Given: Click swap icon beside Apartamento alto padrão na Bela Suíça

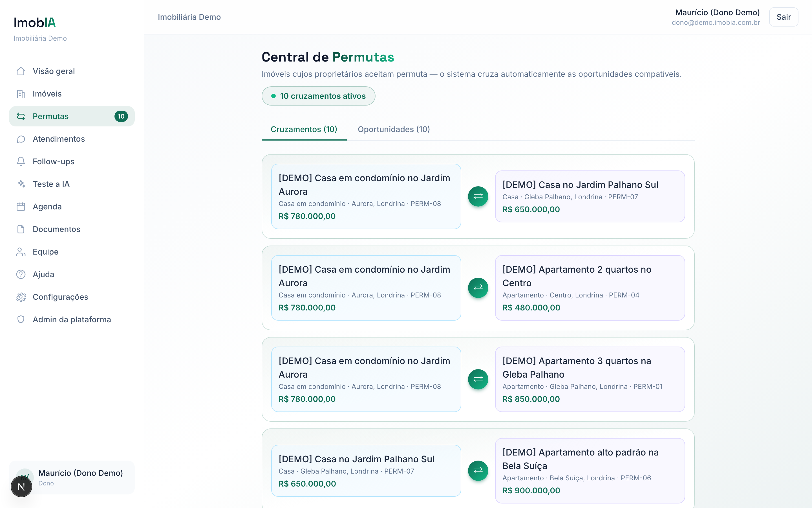Looking at the screenshot, I should [x=478, y=470].
